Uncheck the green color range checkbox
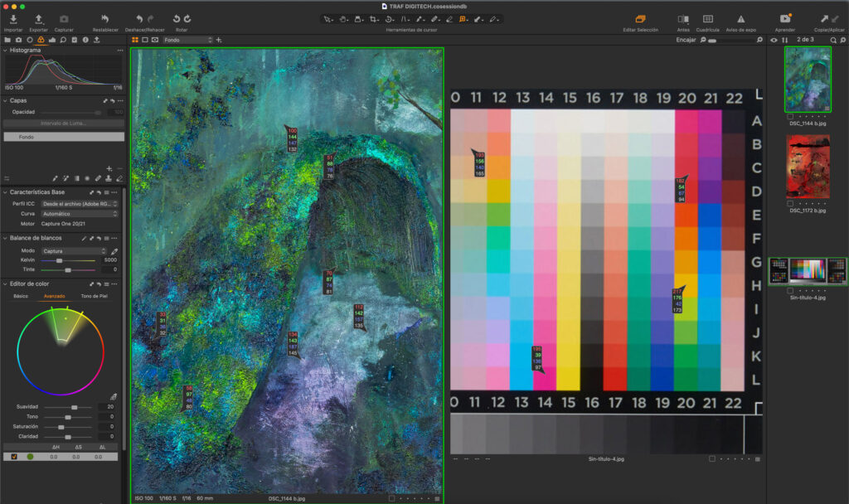849x504 pixels. click(14, 456)
